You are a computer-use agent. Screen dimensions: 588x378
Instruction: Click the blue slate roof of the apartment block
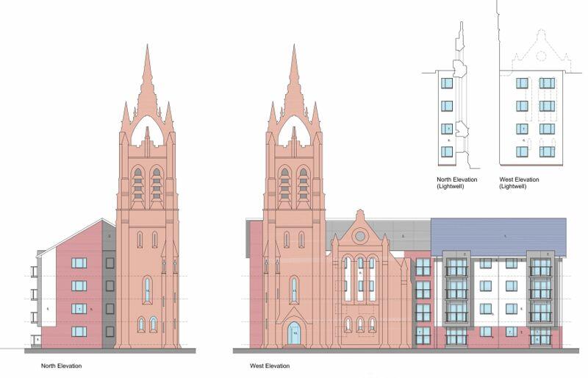[x=498, y=237]
